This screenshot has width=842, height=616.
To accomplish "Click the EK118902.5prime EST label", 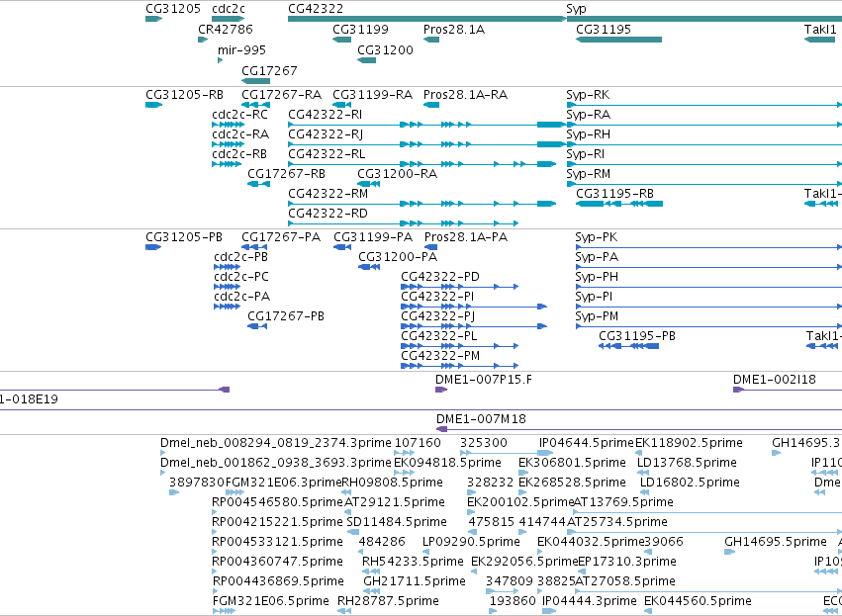I will click(689, 443).
